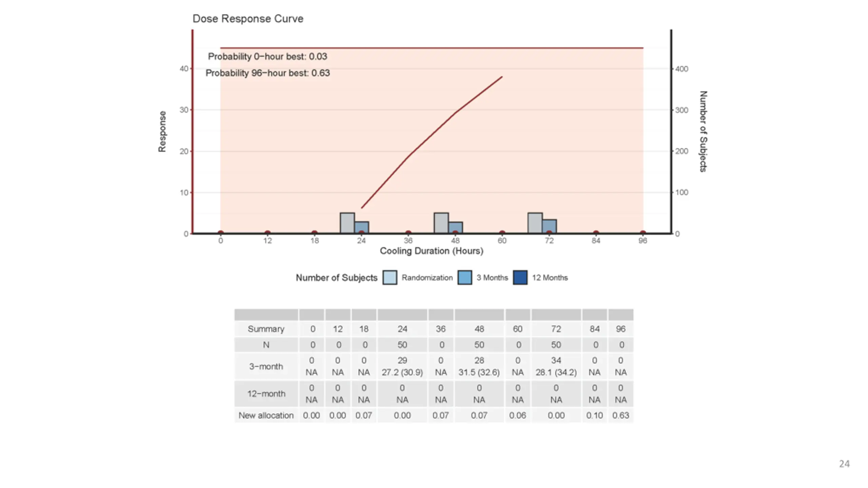Image resolution: width=868 pixels, height=488 pixels.
Task: Click the "Cooling Duration (Hours)" axis label
Action: point(431,251)
